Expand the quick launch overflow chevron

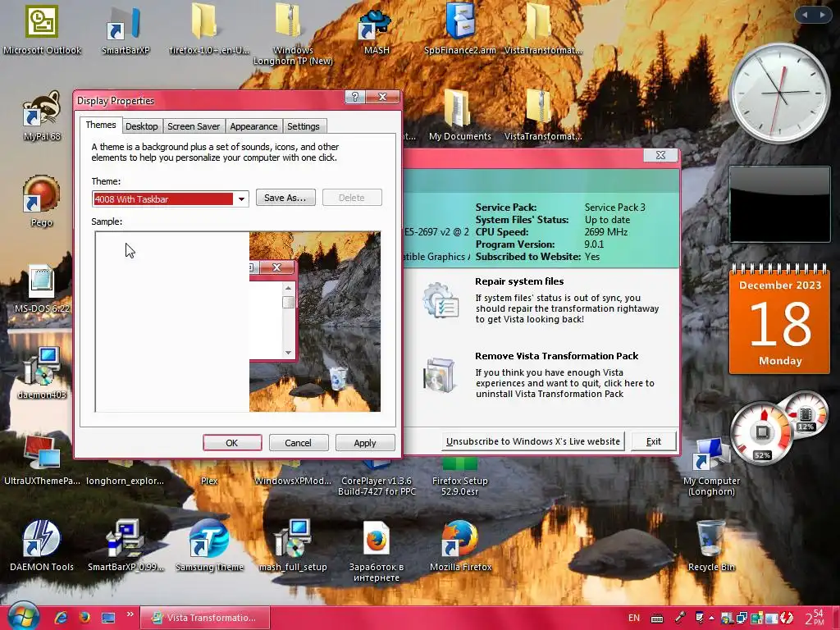click(130, 614)
